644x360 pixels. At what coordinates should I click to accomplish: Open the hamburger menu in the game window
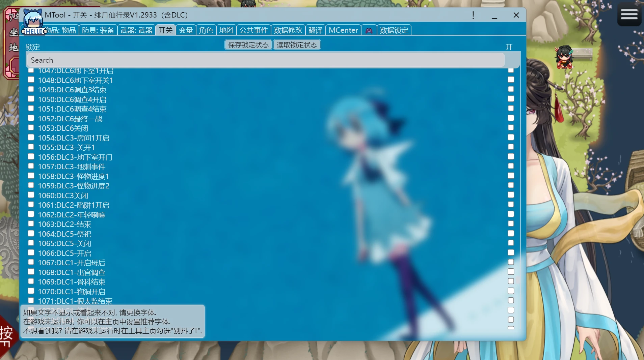629,15
